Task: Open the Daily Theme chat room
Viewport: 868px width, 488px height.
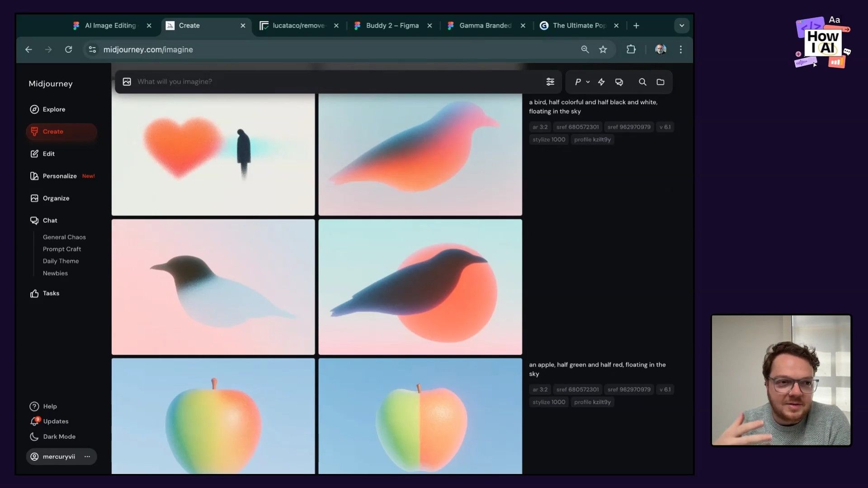Action: click(x=61, y=261)
